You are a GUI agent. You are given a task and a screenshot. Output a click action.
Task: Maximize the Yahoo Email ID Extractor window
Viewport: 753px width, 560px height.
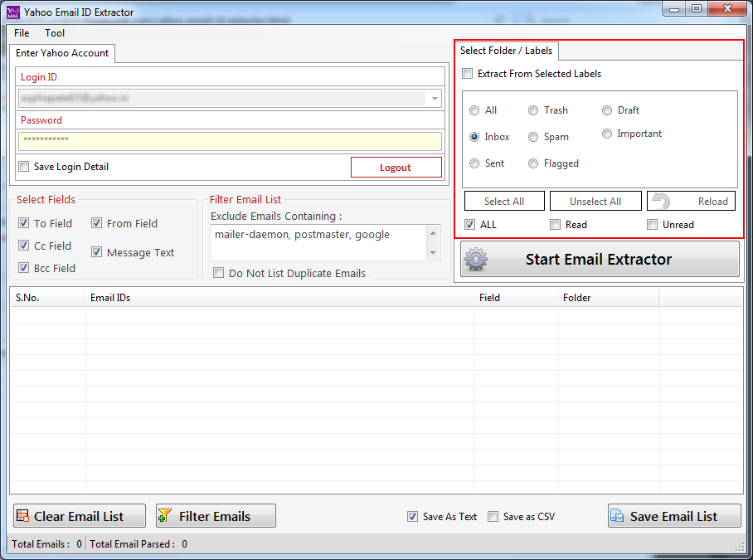(697, 9)
